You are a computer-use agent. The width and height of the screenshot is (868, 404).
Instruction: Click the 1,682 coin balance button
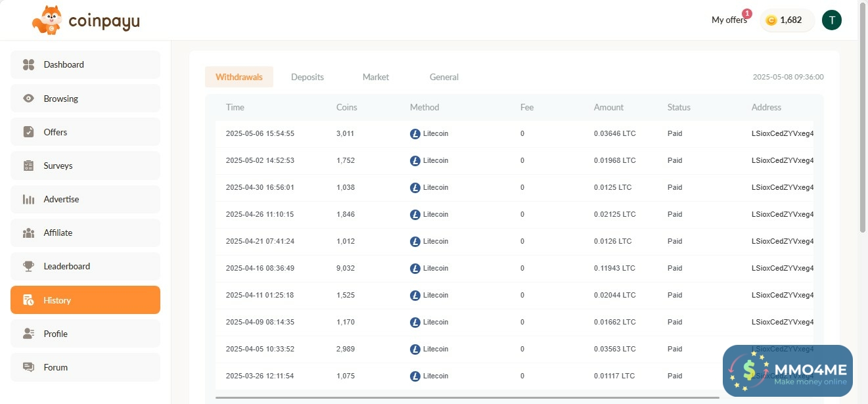click(x=787, y=20)
